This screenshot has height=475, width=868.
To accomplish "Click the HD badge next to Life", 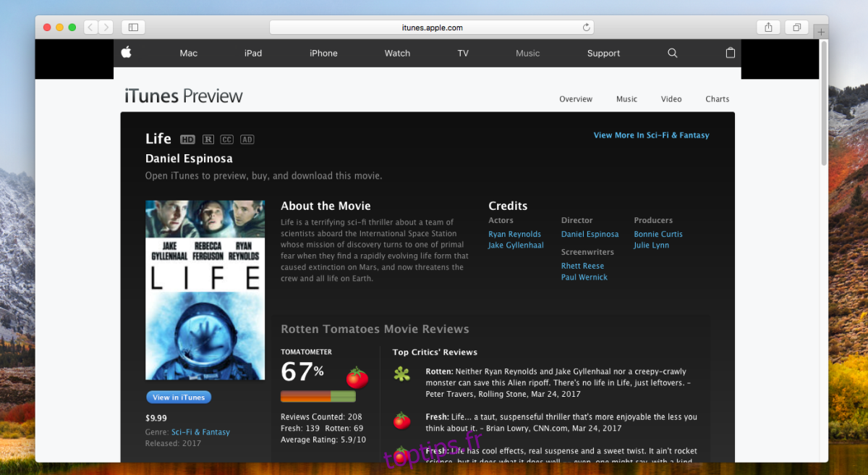I will point(187,140).
